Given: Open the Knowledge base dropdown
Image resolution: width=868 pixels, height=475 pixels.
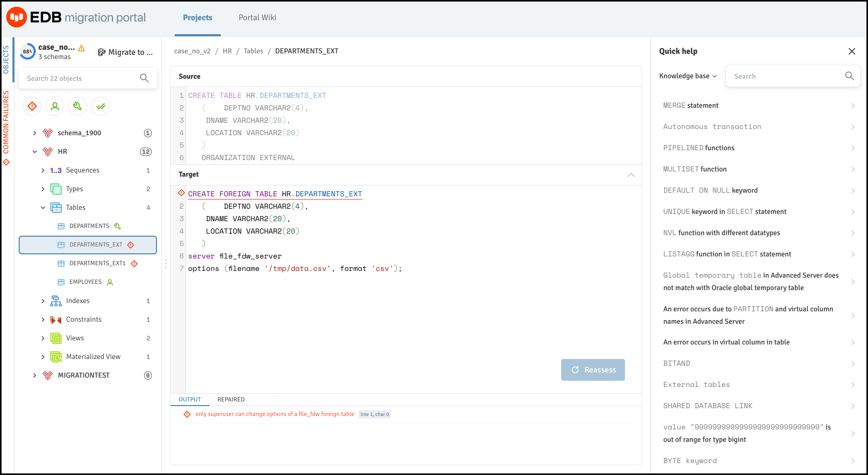Looking at the screenshot, I should 688,76.
